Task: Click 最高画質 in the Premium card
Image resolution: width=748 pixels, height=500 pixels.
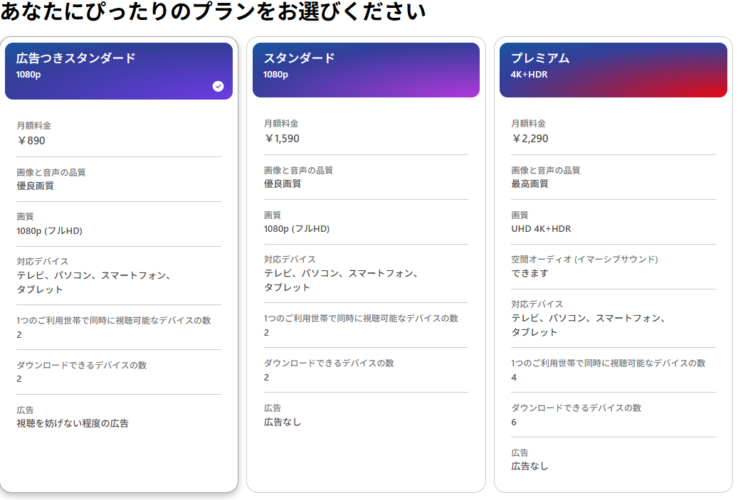Action: (x=530, y=184)
